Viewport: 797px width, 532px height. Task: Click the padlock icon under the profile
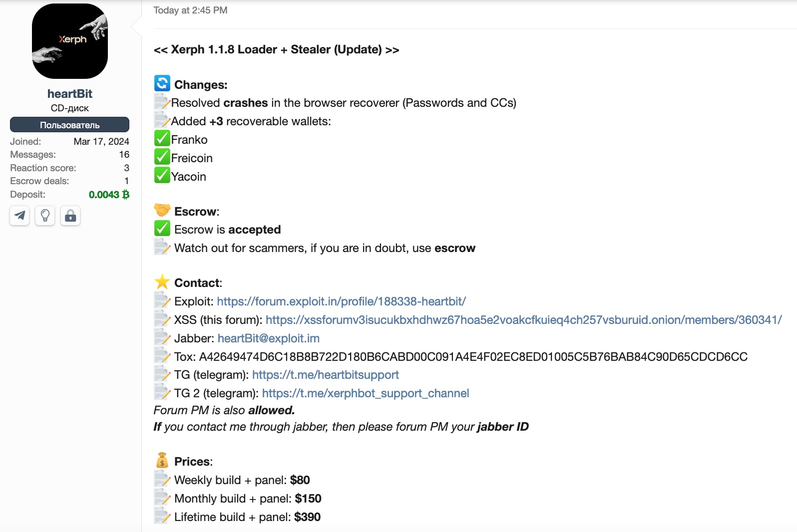click(70, 216)
